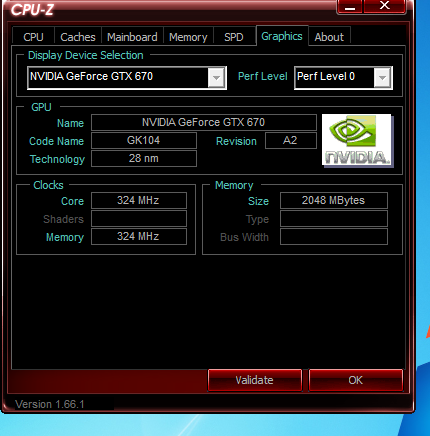Click the GK104 code name field
The image size is (430, 436).
coord(144,140)
